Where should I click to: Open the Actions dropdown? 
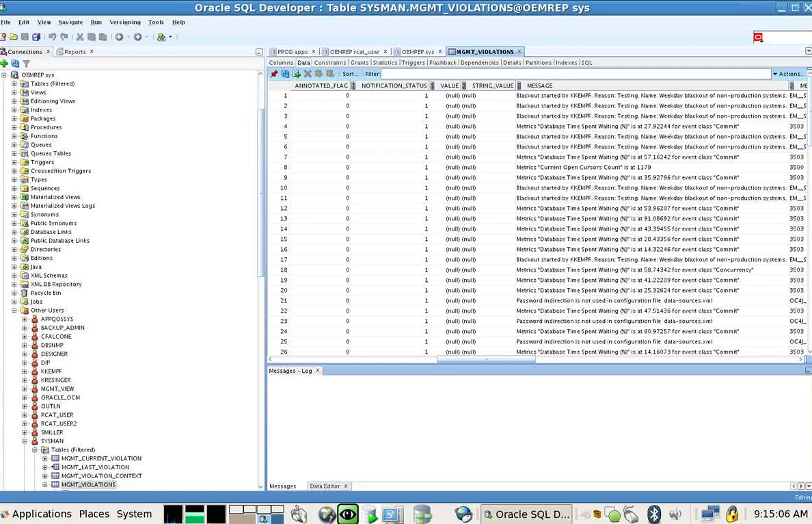[x=788, y=74]
